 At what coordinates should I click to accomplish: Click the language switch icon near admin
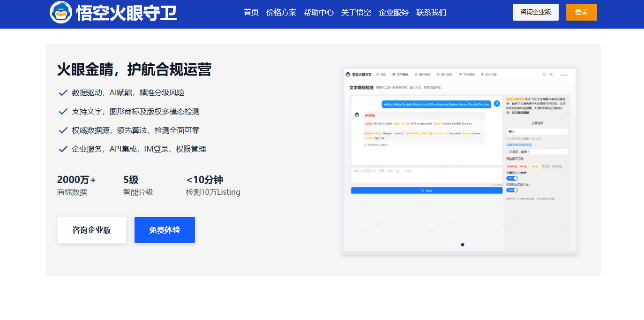552,74
